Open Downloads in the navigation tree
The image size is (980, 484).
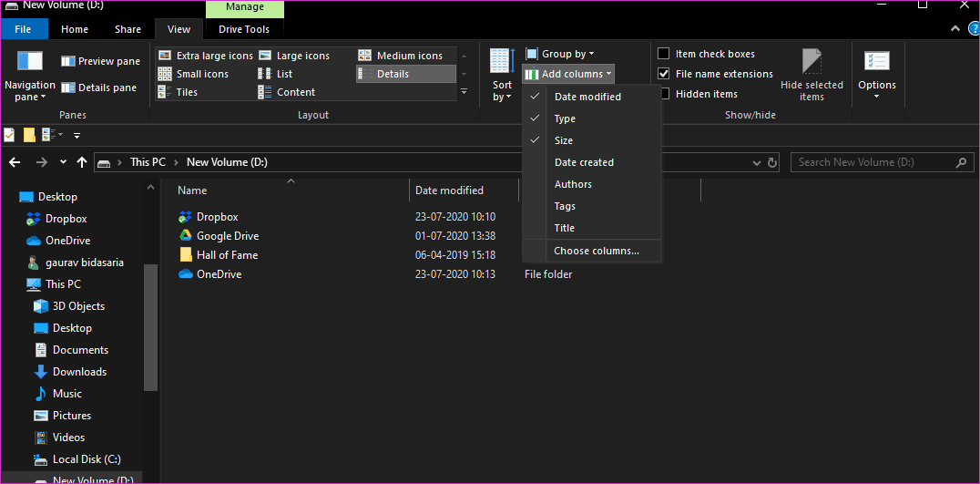tap(79, 372)
